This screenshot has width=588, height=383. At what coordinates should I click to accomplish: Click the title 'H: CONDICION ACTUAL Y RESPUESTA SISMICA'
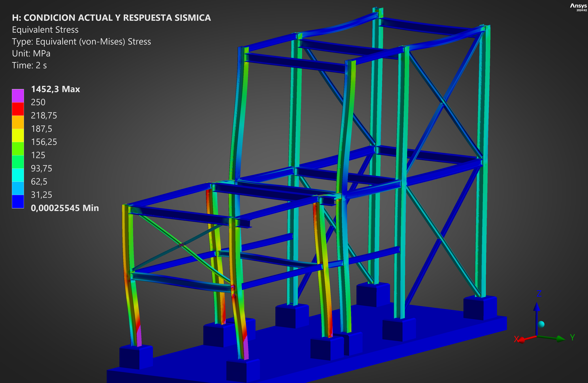tap(111, 18)
